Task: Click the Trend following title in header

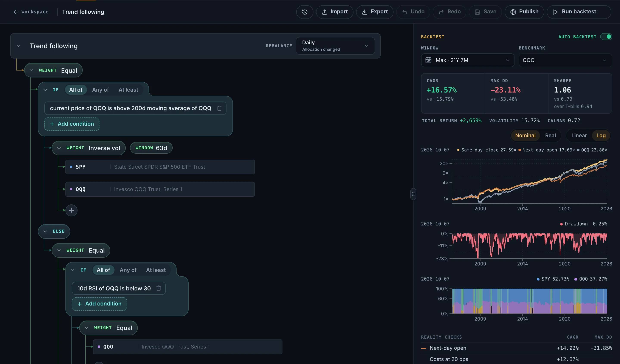Action: [x=83, y=12]
